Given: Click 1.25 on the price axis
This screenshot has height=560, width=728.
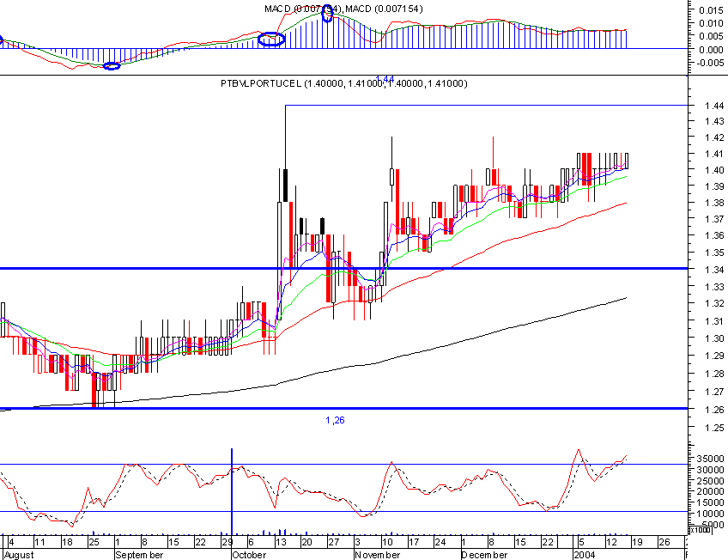Looking at the screenshot, I should coord(714,428).
